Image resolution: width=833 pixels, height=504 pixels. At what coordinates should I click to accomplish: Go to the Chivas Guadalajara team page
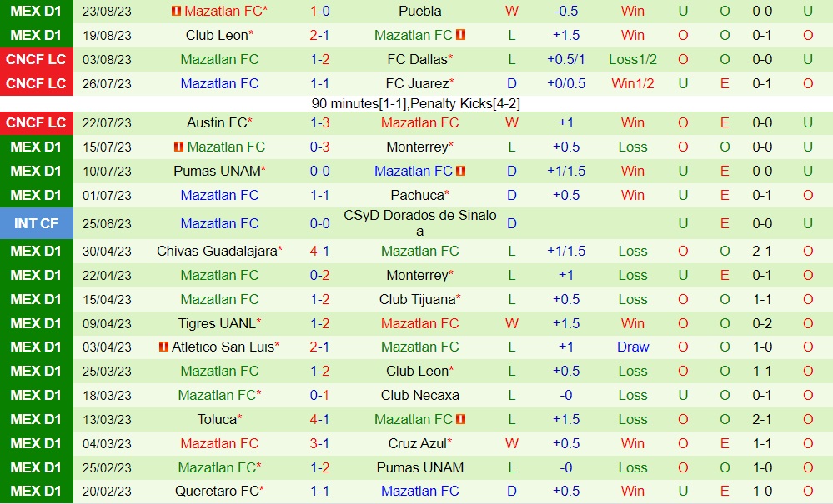point(217,251)
